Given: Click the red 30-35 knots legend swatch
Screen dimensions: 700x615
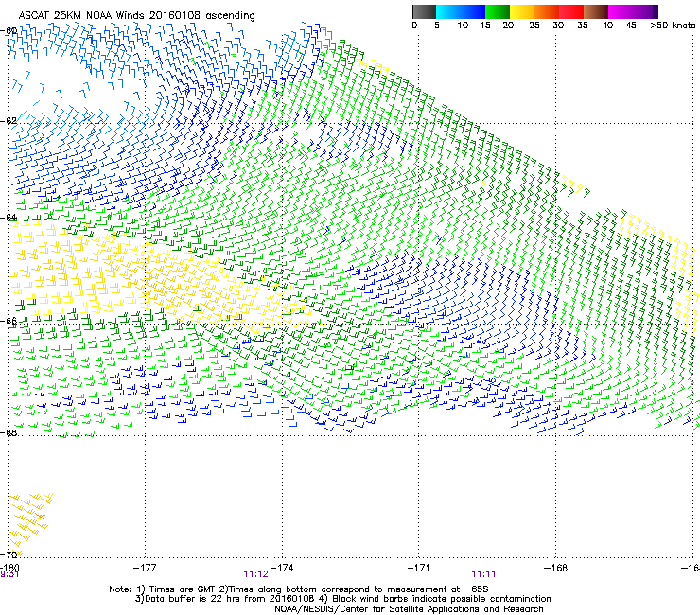Looking at the screenshot, I should (571, 11).
